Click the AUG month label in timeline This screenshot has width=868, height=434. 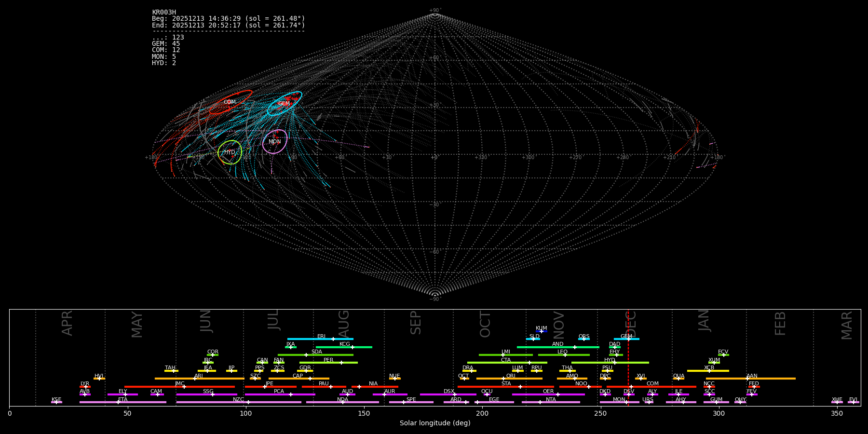pyautogui.click(x=344, y=324)
